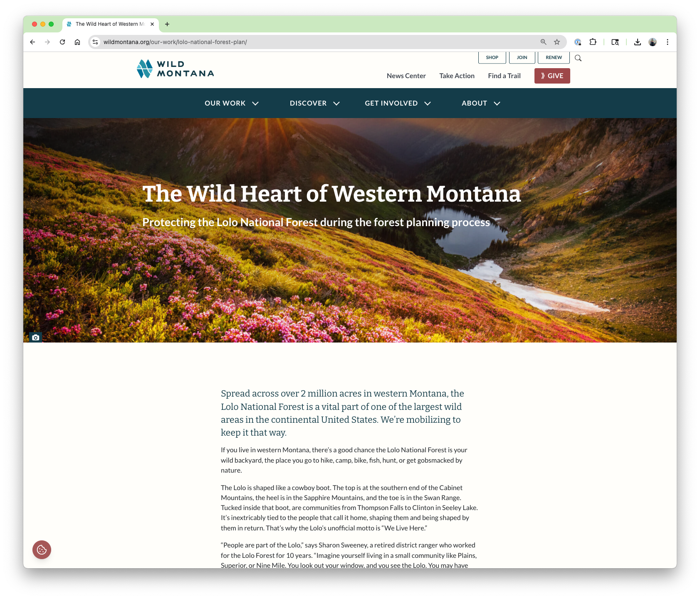Go to the browser home page icon
Screen dimensions: 700x599
click(77, 42)
